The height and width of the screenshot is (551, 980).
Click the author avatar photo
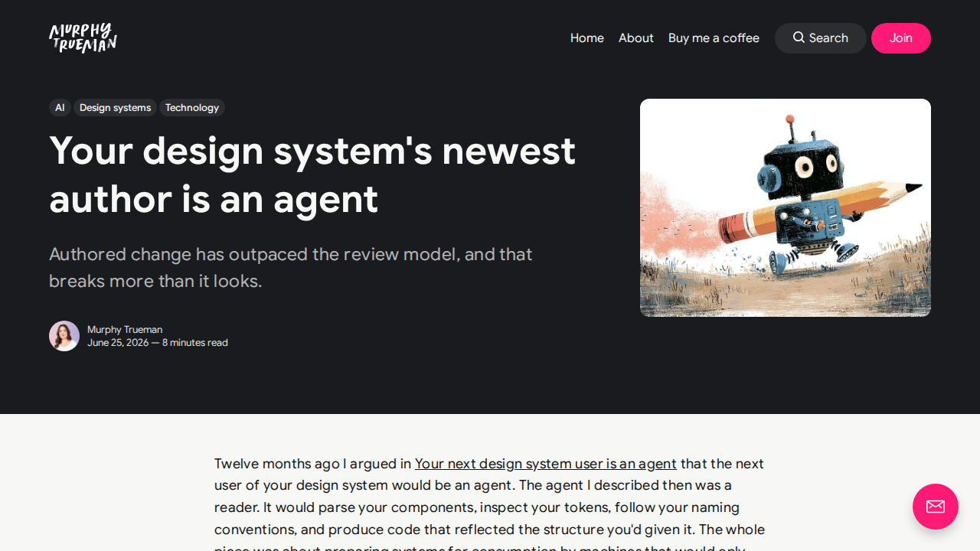64,336
